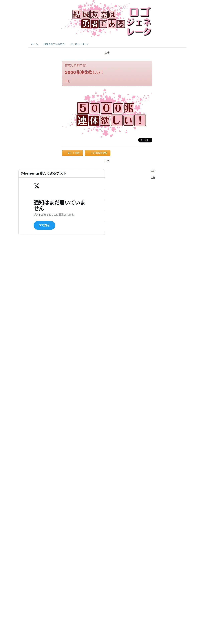Click the X logo in the timeline widget
This screenshot has height=644, width=217.
[36, 186]
